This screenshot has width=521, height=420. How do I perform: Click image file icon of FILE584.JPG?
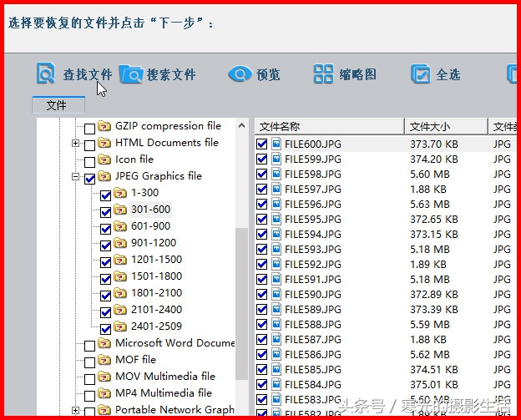pos(276,384)
